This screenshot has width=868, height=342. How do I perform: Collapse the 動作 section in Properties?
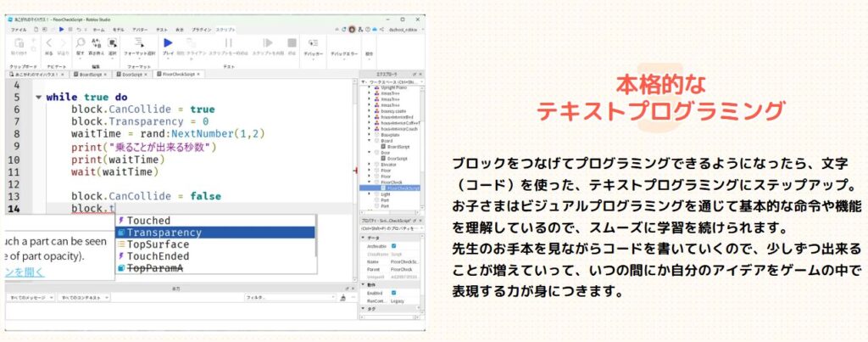(363, 284)
